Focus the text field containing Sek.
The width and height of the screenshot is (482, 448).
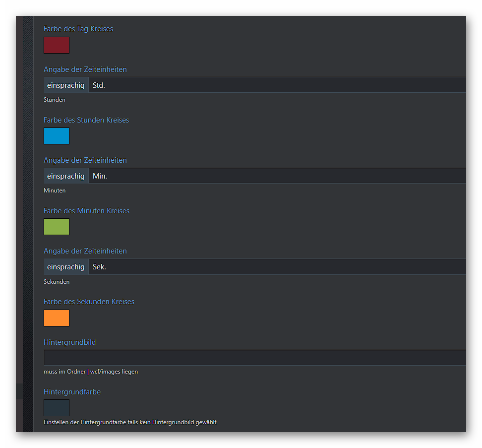pos(277,267)
